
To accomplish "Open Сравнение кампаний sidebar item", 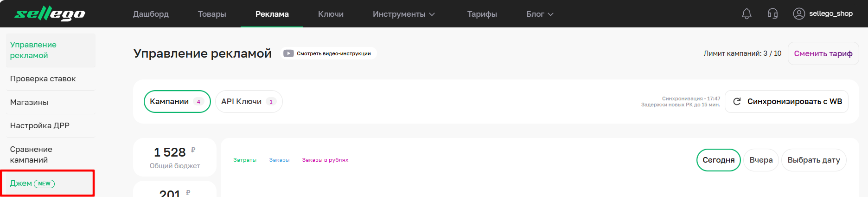I will click(x=51, y=154).
